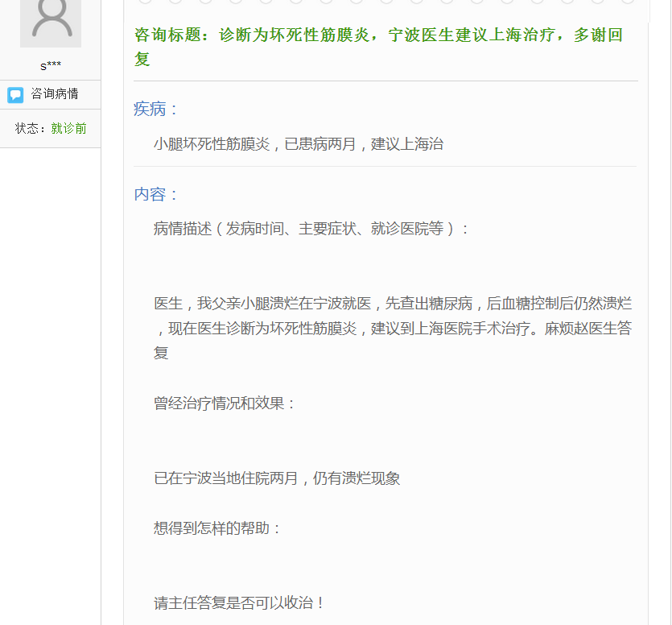672x625 pixels.
Task: Click the dotted circle row at top
Action: pyautogui.click(x=385, y=2)
